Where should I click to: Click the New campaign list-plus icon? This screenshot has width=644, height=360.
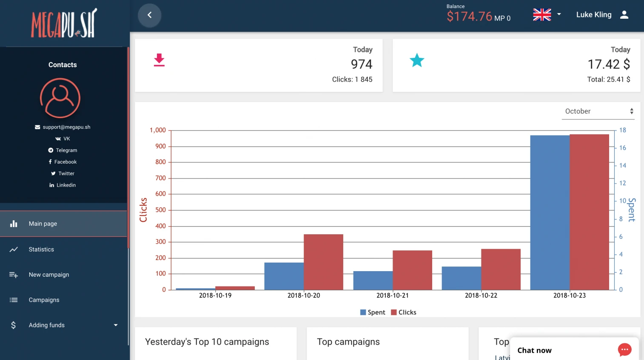pyautogui.click(x=14, y=275)
